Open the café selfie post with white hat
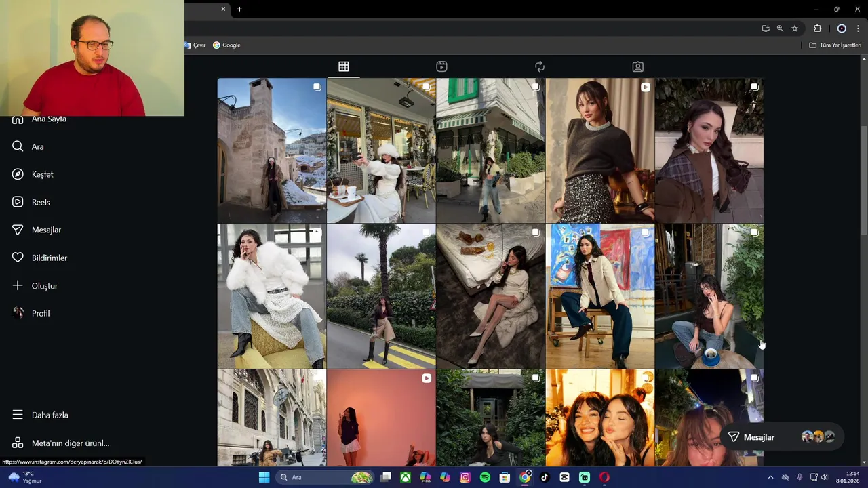868x488 pixels. [x=380, y=150]
